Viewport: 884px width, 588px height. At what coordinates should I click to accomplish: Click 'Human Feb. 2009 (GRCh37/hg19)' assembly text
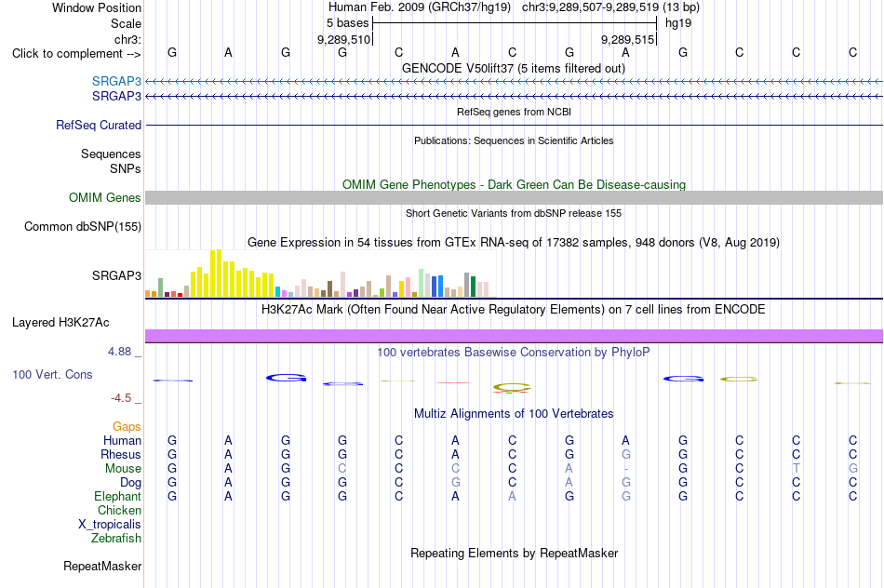(420, 7)
